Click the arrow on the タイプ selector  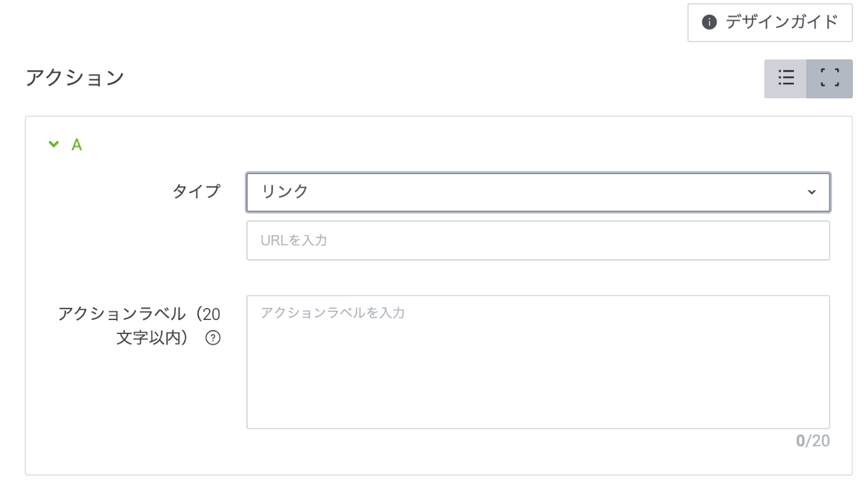[812, 192]
